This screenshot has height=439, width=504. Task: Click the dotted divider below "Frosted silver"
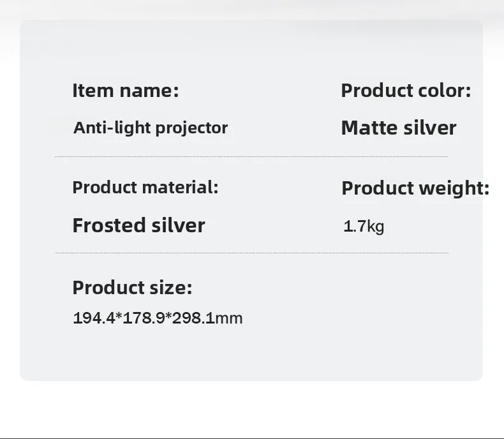coord(251,253)
